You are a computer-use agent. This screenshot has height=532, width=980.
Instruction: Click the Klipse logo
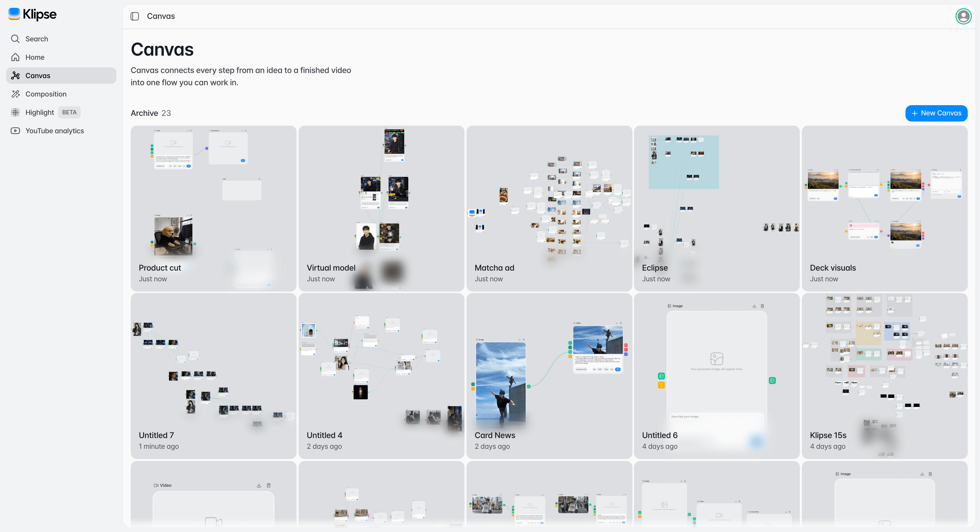(32, 14)
